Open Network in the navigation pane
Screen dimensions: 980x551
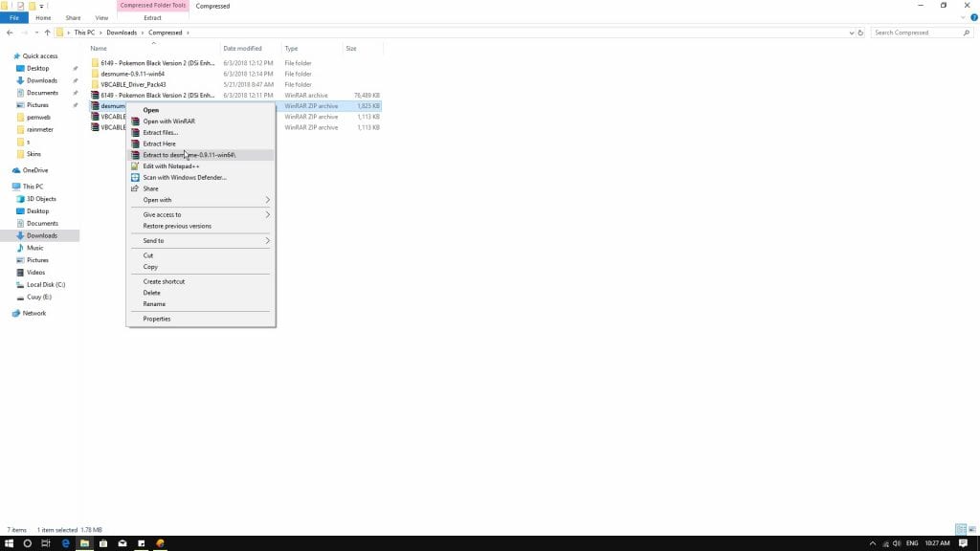click(x=33, y=313)
